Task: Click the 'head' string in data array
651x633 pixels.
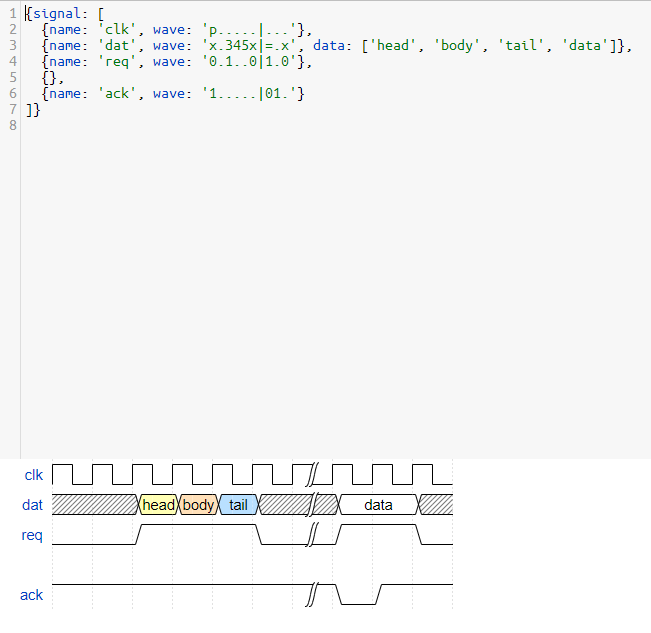Action: 393,45
